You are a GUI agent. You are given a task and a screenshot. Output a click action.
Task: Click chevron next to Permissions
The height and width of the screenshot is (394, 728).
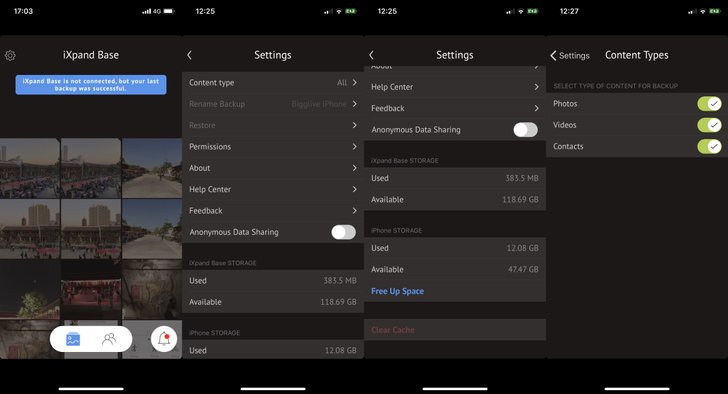(355, 147)
